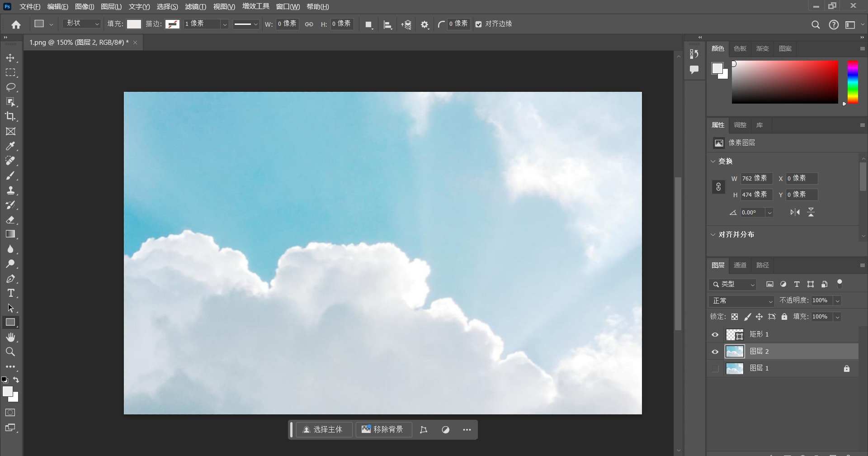Viewport: 868px width, 456px height.
Task: Click the flip horizontal icon in Properties
Action: pos(795,212)
